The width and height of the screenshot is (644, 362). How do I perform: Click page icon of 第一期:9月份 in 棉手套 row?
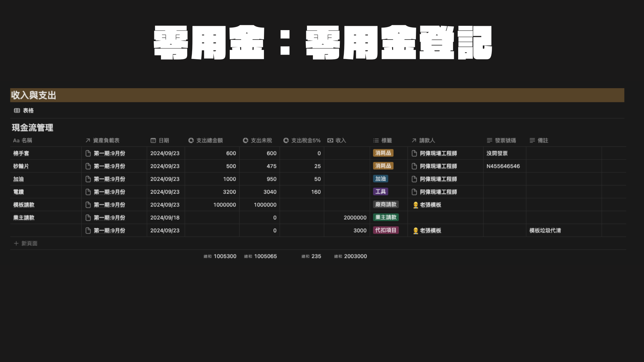click(x=88, y=153)
